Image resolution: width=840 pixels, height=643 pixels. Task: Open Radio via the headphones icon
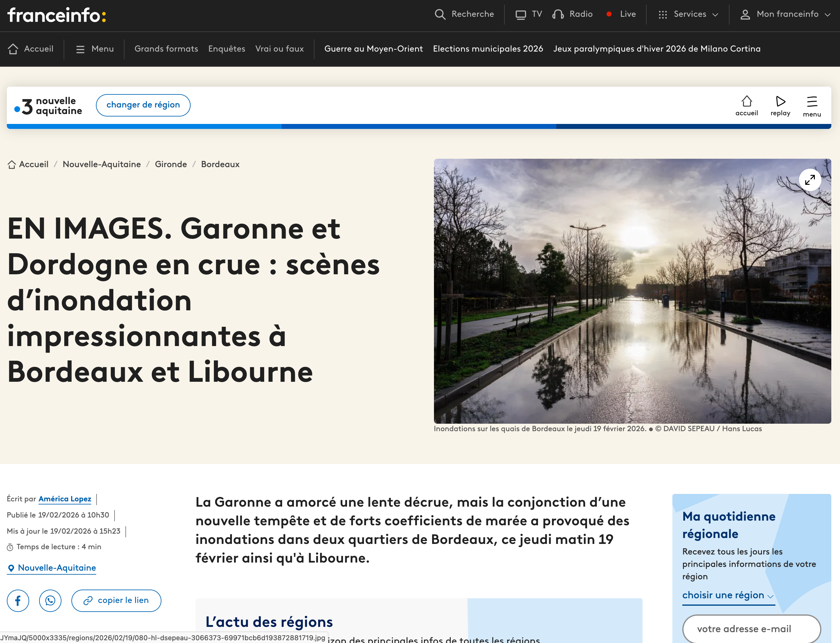click(x=558, y=15)
